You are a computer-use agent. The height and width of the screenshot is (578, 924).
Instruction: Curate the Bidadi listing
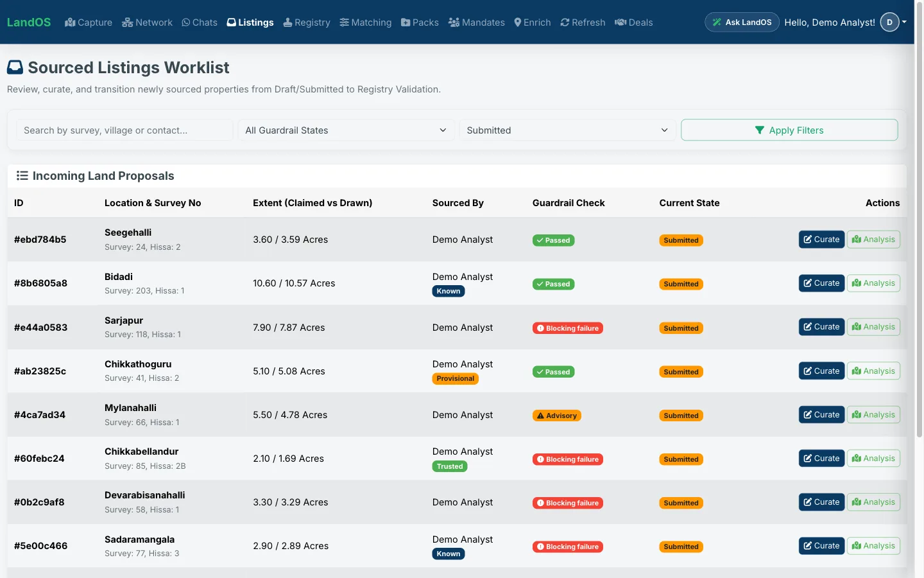click(821, 283)
